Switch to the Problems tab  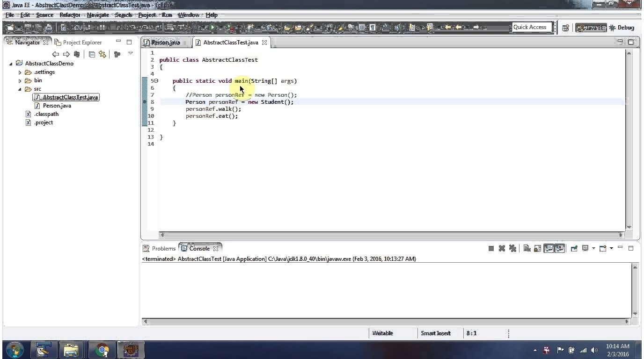tap(159, 248)
